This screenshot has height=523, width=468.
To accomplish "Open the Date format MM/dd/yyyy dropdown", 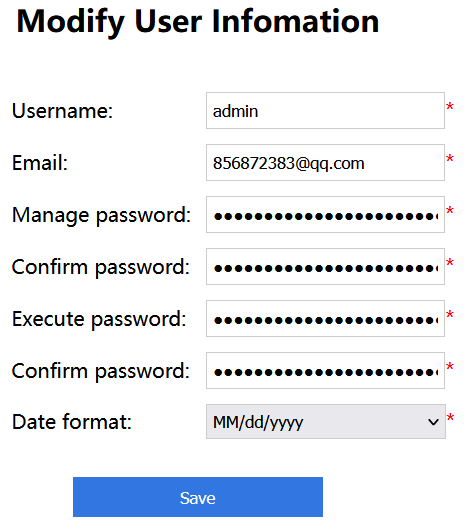I will [326, 422].
